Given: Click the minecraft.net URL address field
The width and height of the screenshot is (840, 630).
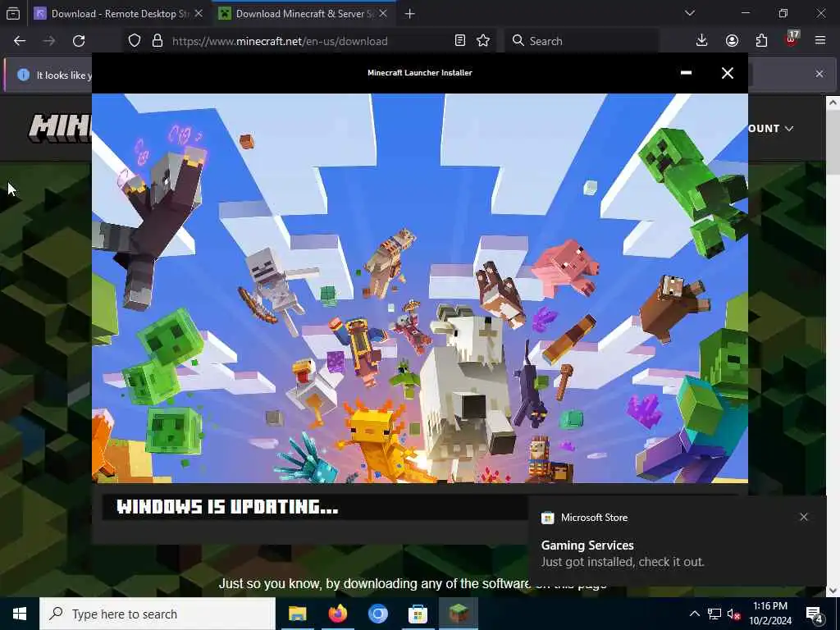Looking at the screenshot, I should pyautogui.click(x=311, y=41).
